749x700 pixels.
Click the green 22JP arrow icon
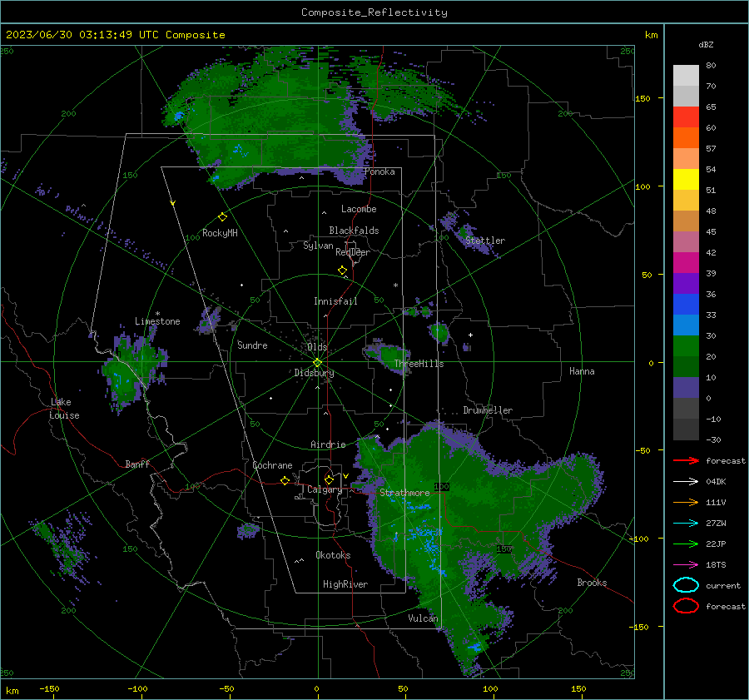point(686,544)
